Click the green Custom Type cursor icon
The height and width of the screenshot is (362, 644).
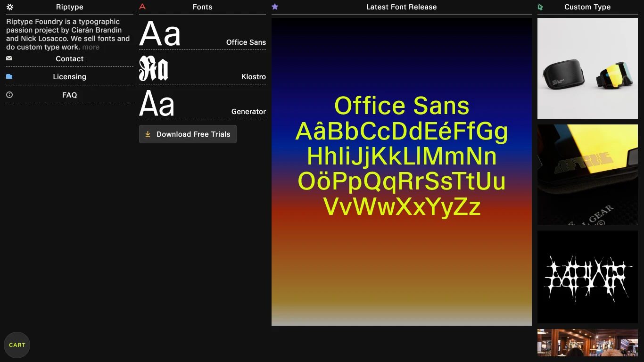click(540, 7)
